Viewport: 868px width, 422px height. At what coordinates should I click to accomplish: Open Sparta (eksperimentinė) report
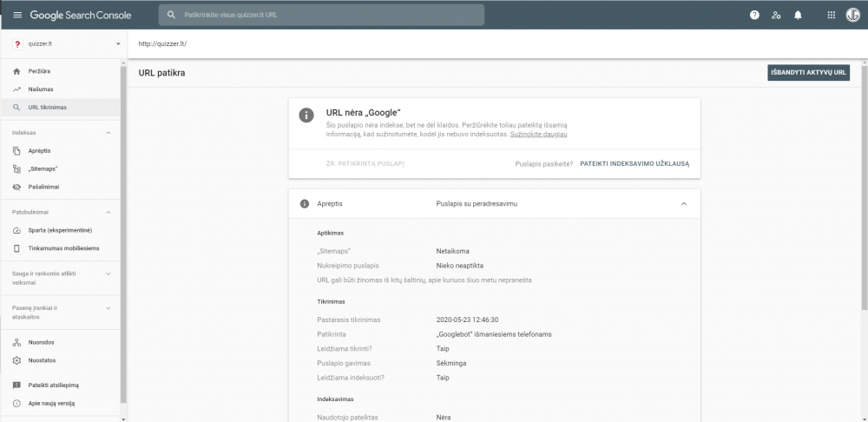[60, 230]
